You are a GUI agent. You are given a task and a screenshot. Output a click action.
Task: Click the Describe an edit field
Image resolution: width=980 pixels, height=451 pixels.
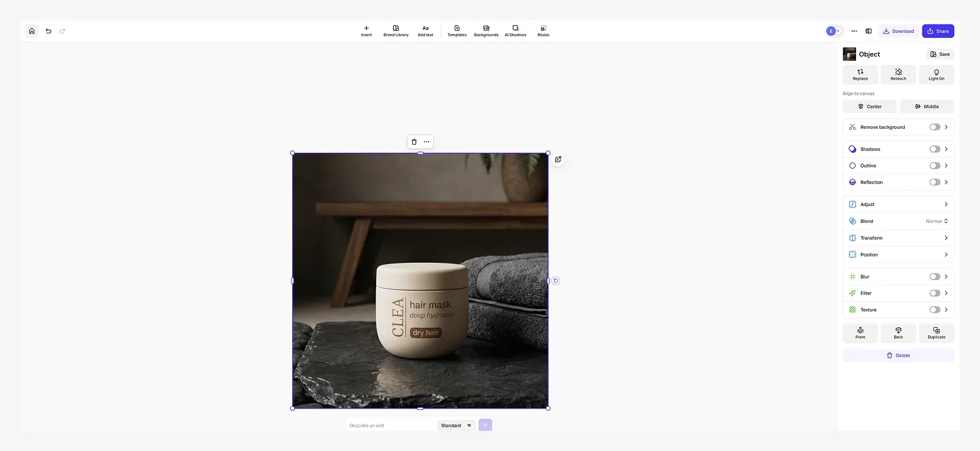click(x=391, y=426)
